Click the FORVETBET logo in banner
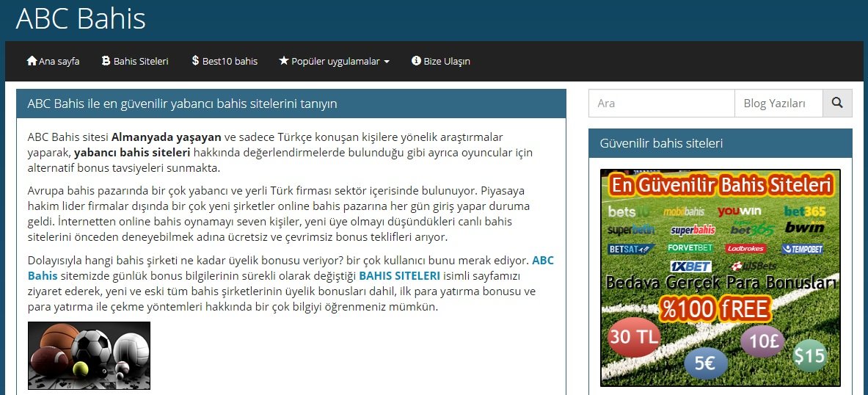868x395 pixels. [x=689, y=247]
